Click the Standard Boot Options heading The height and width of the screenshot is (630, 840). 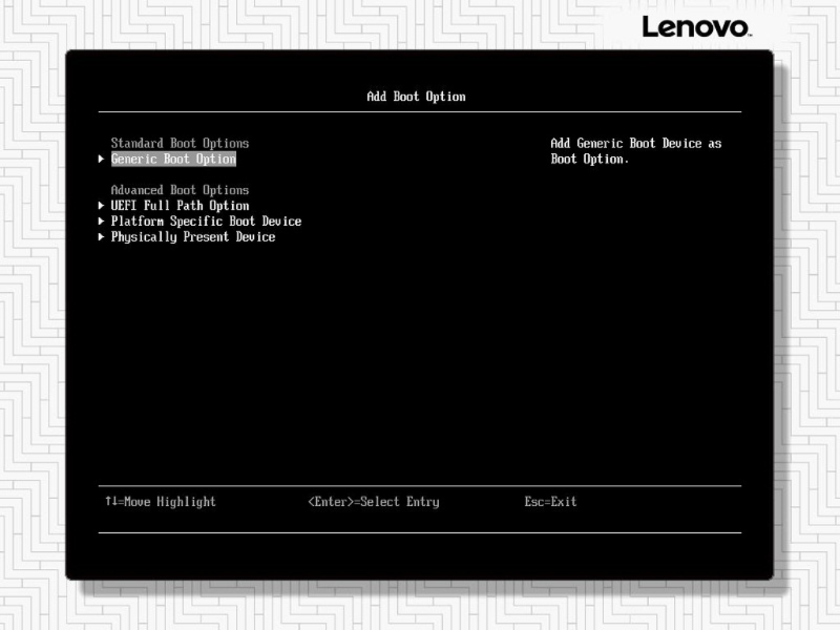[x=180, y=143]
